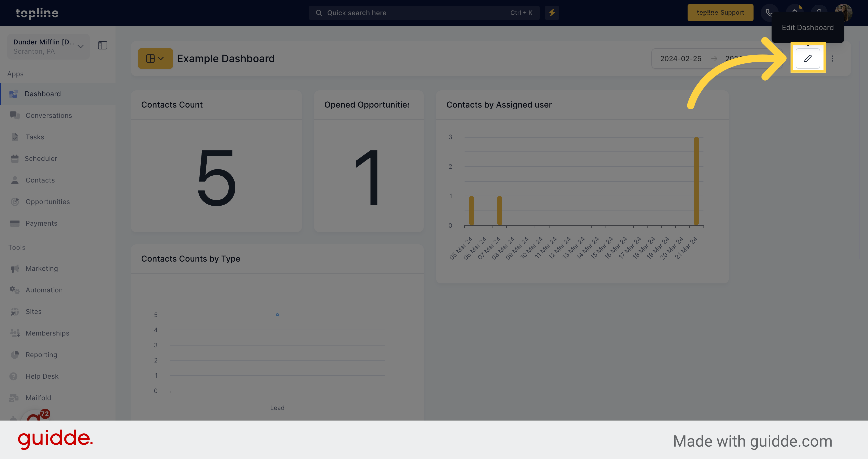The height and width of the screenshot is (459, 868).
Task: Select the 2024-02-25 start date field
Action: tap(681, 58)
